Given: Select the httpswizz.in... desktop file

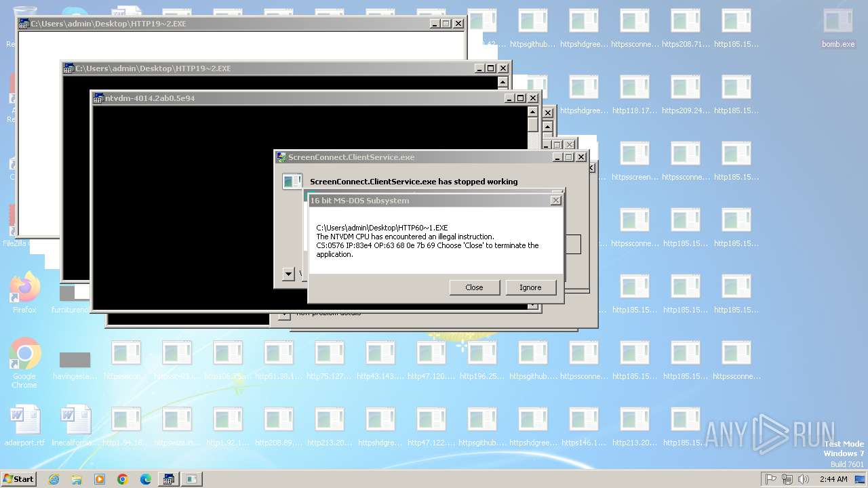Looking at the screenshot, I should [x=177, y=427].
